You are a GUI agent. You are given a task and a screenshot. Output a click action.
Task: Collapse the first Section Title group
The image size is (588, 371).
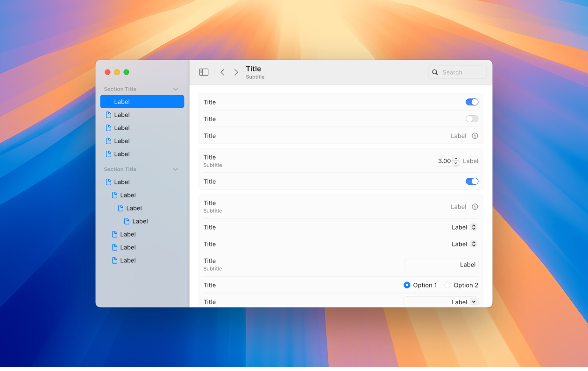tap(176, 89)
